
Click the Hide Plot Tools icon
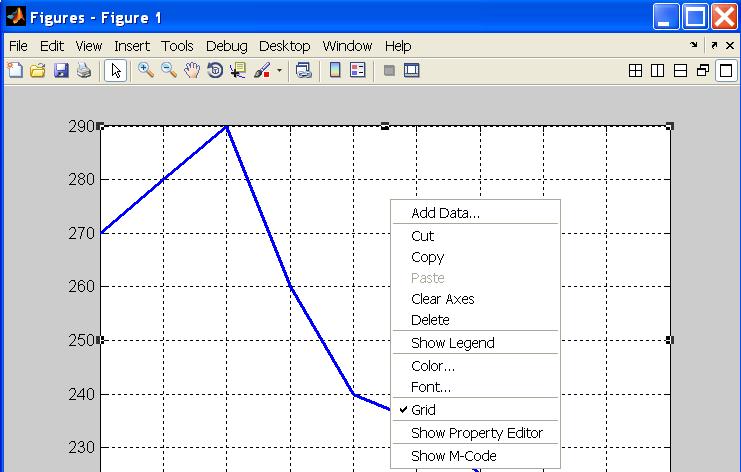(389, 71)
